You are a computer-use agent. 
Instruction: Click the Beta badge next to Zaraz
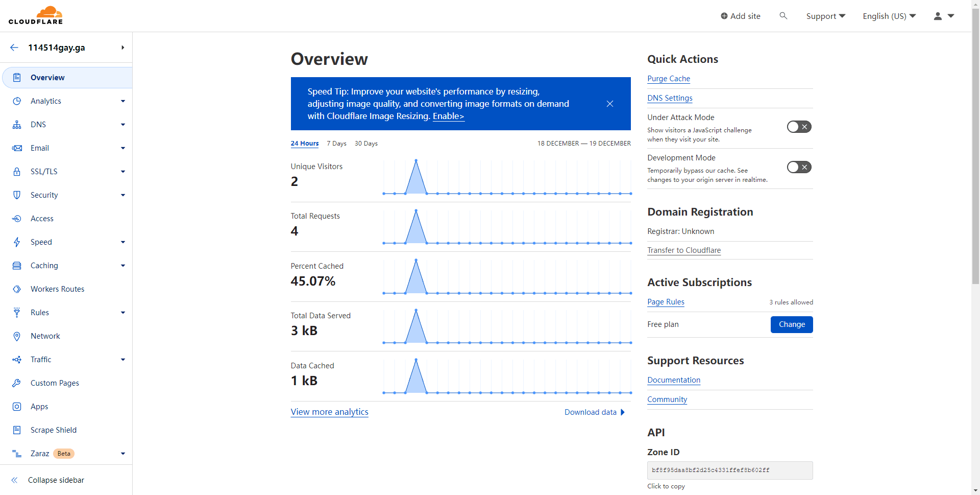pyautogui.click(x=64, y=454)
